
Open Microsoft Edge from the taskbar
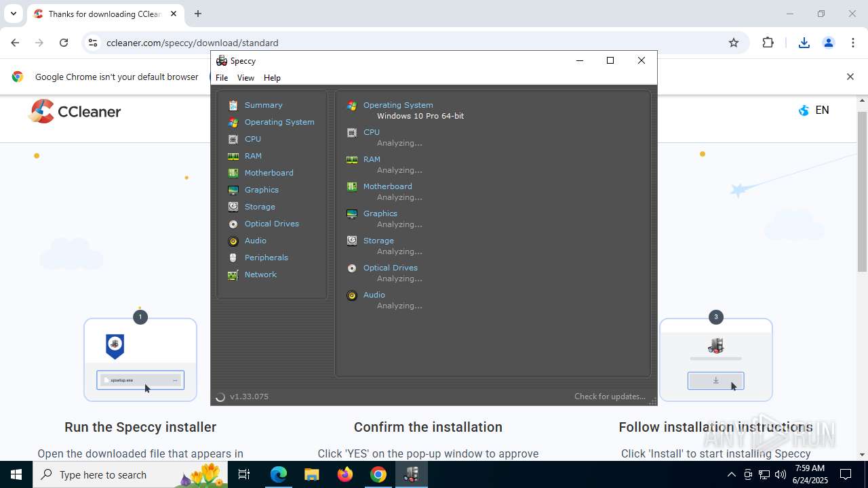click(x=279, y=474)
